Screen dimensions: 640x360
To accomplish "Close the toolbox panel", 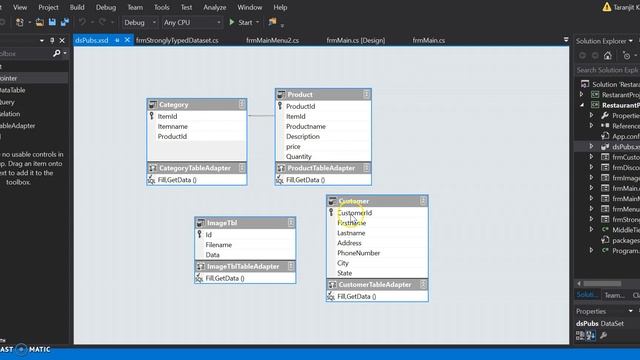I will tap(62, 40).
